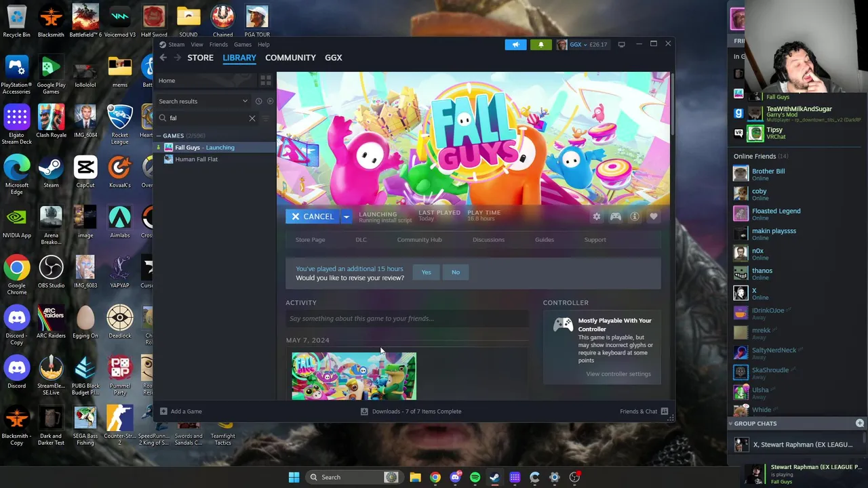Show Fall Guys game info icon
The height and width of the screenshot is (488, 868).
tap(634, 217)
